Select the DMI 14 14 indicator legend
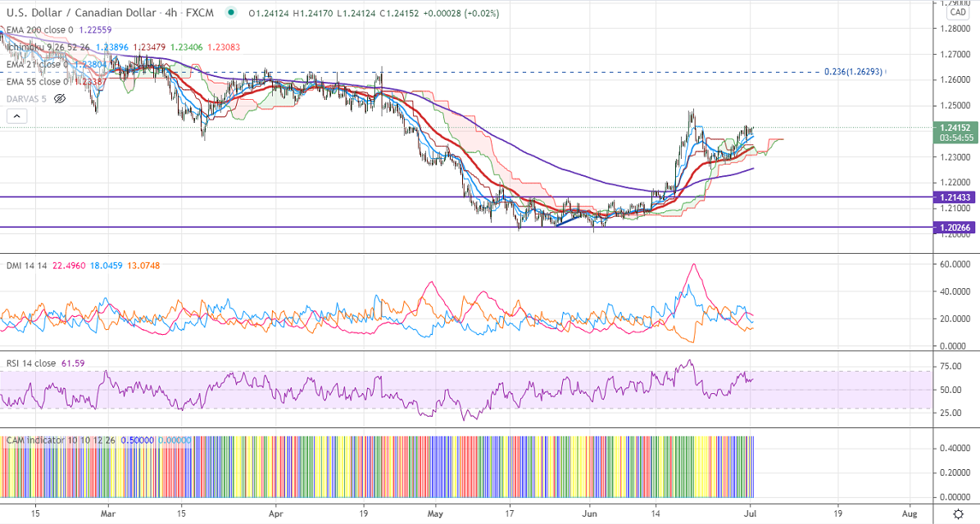Screen dimensions: 980x524 [27, 265]
